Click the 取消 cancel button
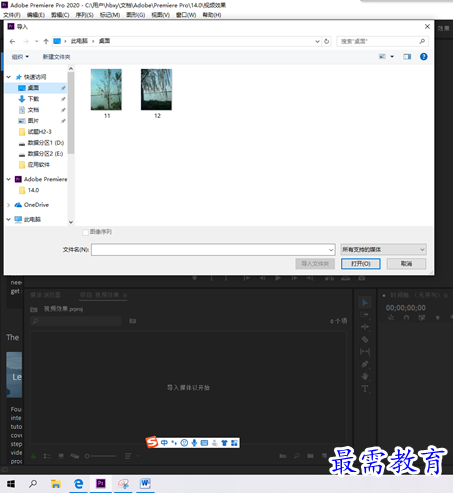The height and width of the screenshot is (493, 453). pos(406,264)
